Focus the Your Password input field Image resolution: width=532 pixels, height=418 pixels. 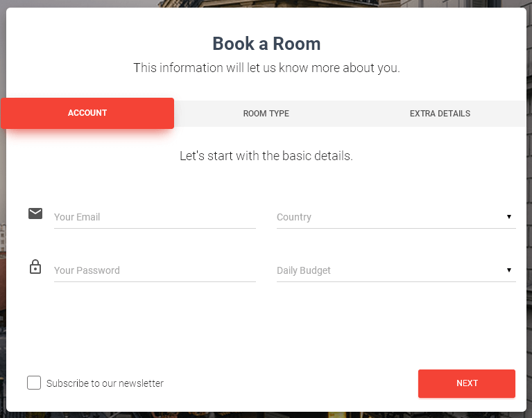point(155,270)
